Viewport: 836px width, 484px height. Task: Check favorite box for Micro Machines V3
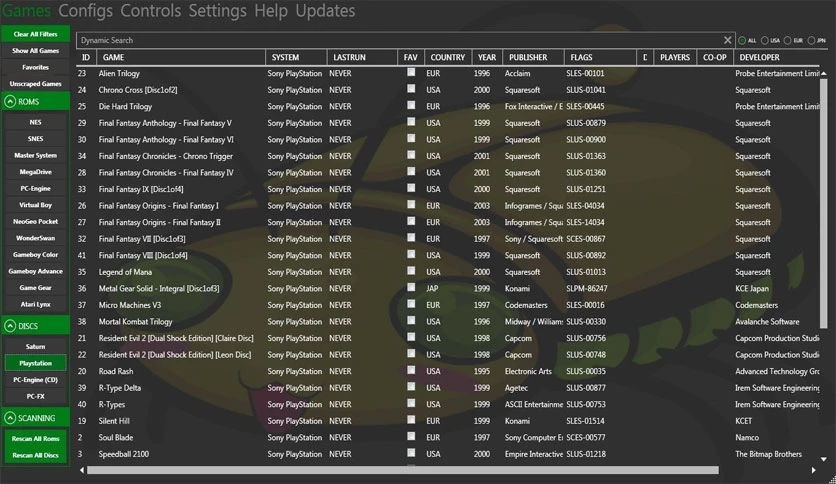click(x=411, y=304)
